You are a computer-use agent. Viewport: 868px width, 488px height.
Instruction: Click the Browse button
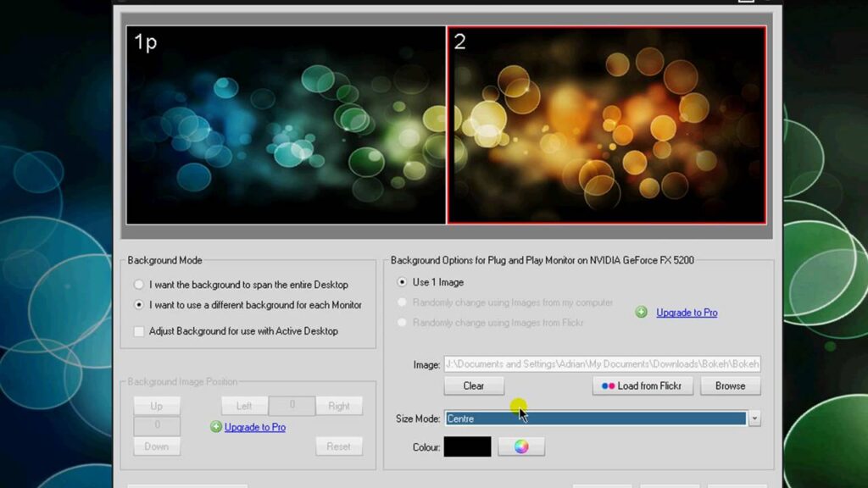coord(730,385)
